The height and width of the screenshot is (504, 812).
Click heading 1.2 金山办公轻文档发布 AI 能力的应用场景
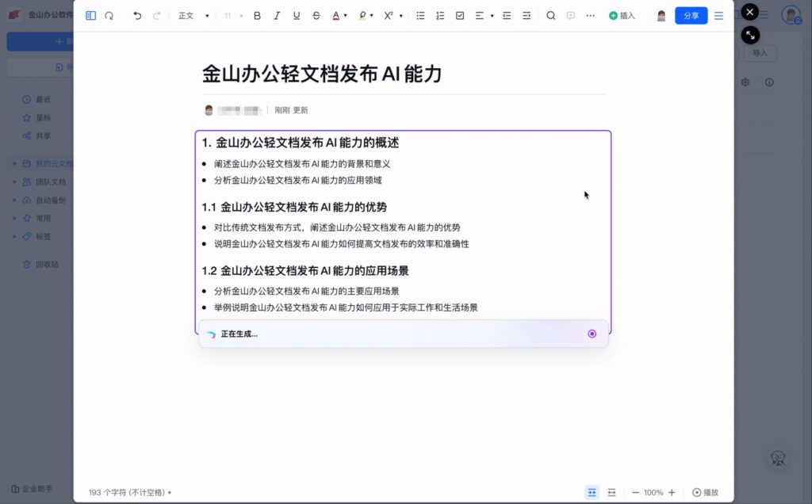coord(305,271)
